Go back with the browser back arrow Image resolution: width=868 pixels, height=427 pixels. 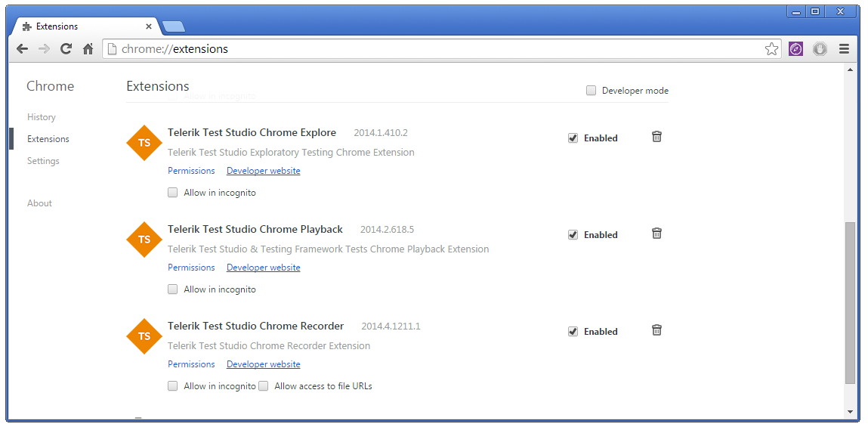22,48
